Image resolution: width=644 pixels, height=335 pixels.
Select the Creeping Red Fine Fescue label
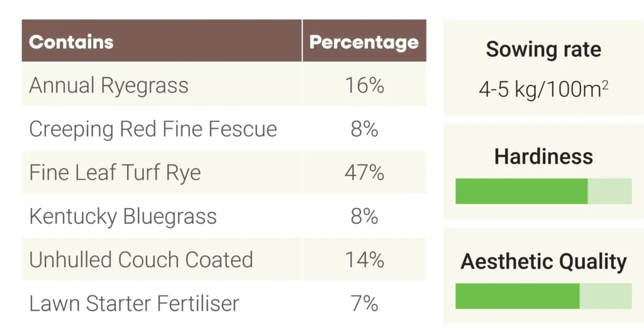[153, 129]
